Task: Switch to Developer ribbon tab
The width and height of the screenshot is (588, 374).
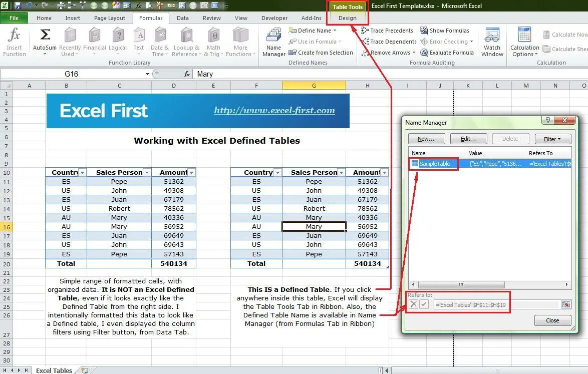Action: tap(274, 18)
